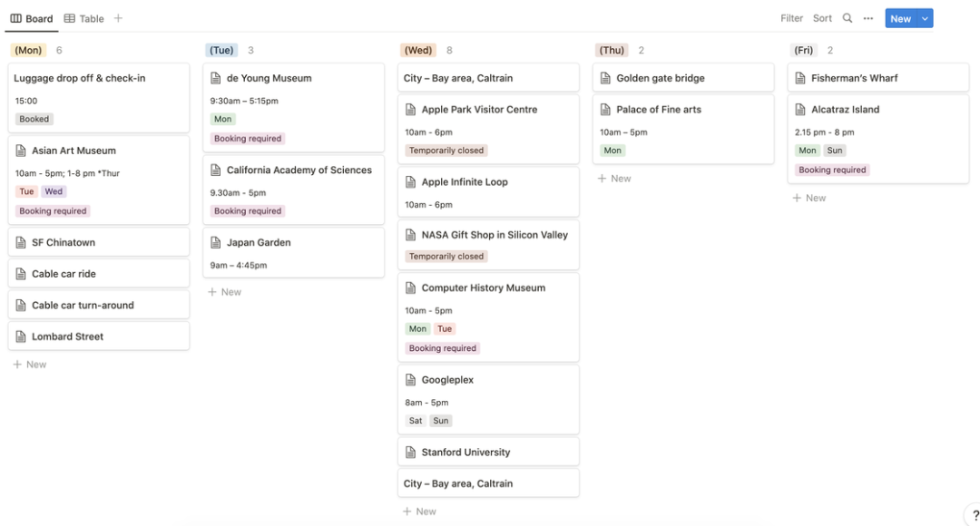
Task: Open the Stanford University card
Action: (x=489, y=452)
